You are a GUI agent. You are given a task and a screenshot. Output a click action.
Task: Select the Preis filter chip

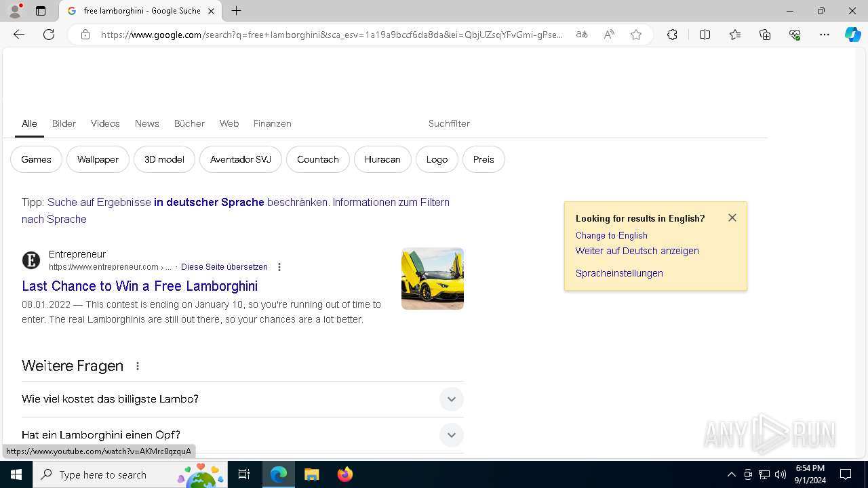pyautogui.click(x=484, y=159)
